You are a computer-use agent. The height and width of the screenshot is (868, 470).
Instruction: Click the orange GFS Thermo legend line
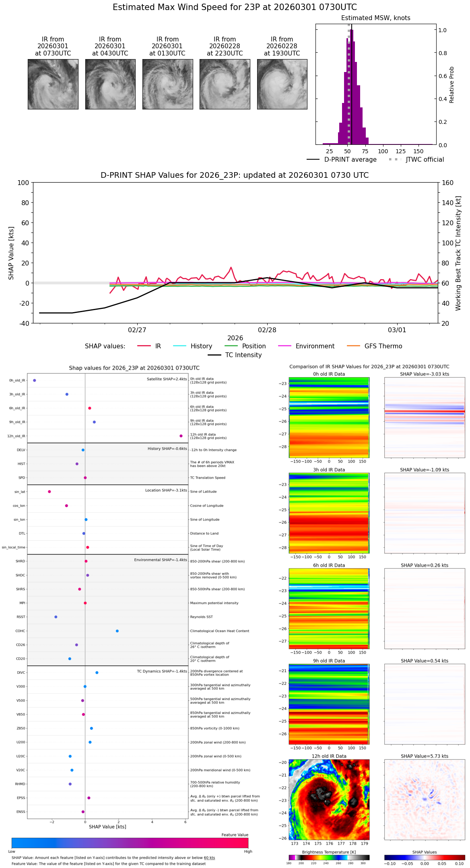click(353, 346)
